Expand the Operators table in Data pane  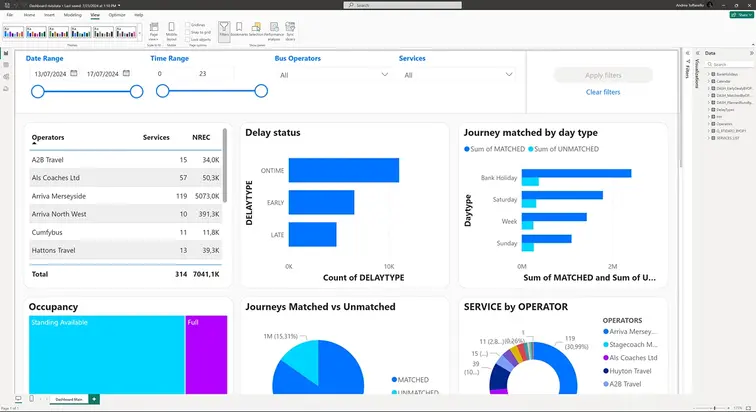(x=709, y=124)
